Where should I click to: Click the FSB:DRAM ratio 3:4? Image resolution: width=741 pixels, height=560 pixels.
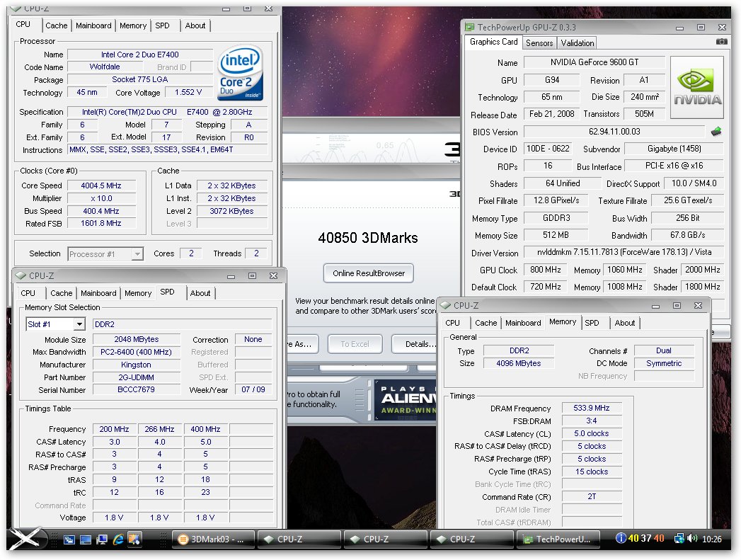click(x=592, y=421)
